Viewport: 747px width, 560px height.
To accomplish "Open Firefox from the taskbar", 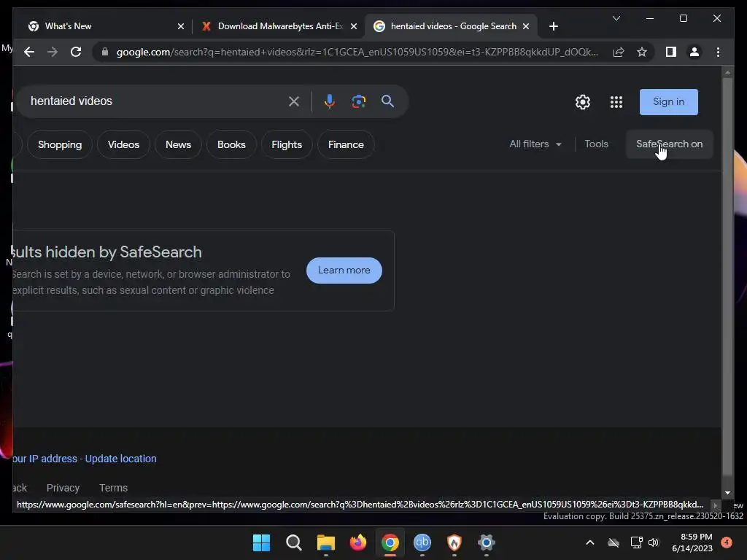I will click(357, 542).
